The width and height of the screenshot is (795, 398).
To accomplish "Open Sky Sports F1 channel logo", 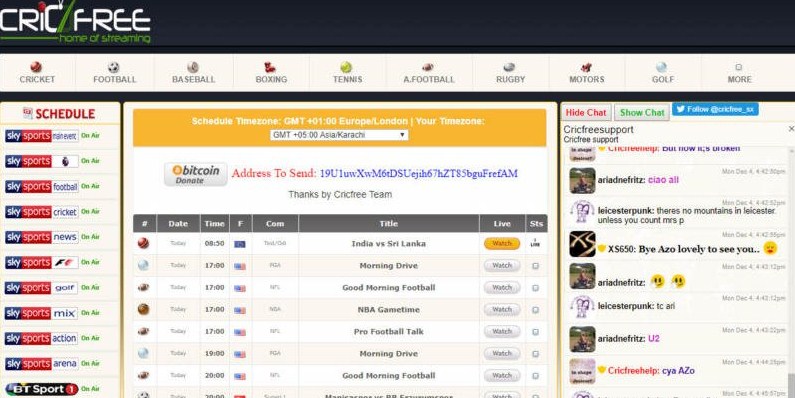I will tap(42, 263).
